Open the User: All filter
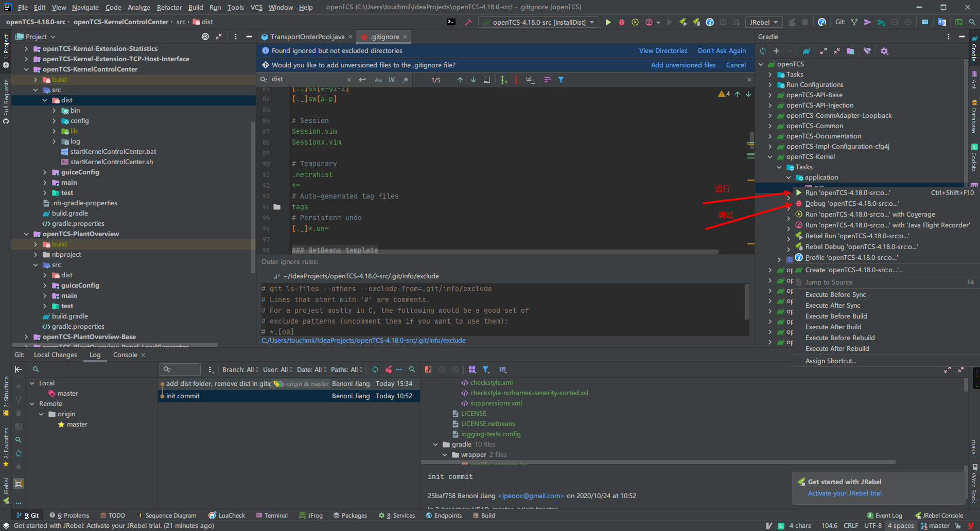980x531 pixels. coord(278,369)
